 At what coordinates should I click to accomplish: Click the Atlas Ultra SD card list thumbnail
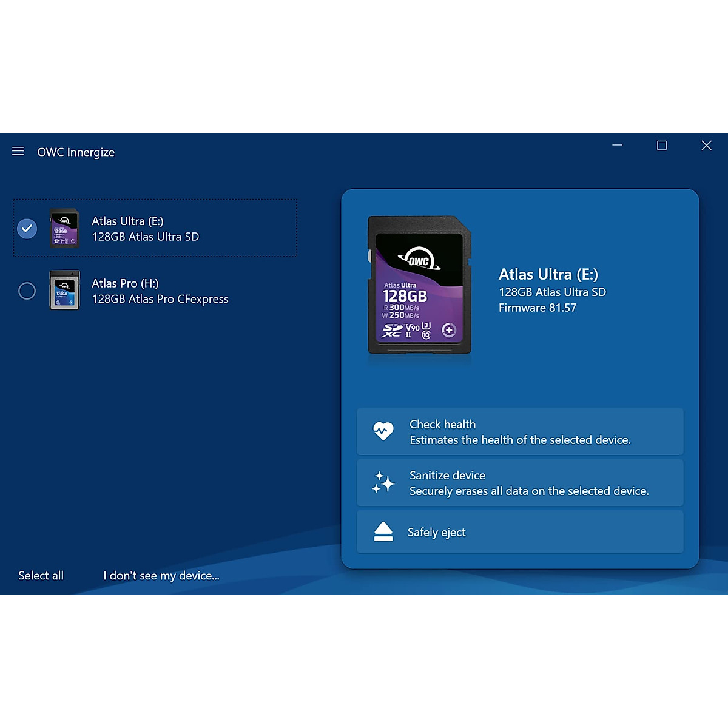(64, 229)
